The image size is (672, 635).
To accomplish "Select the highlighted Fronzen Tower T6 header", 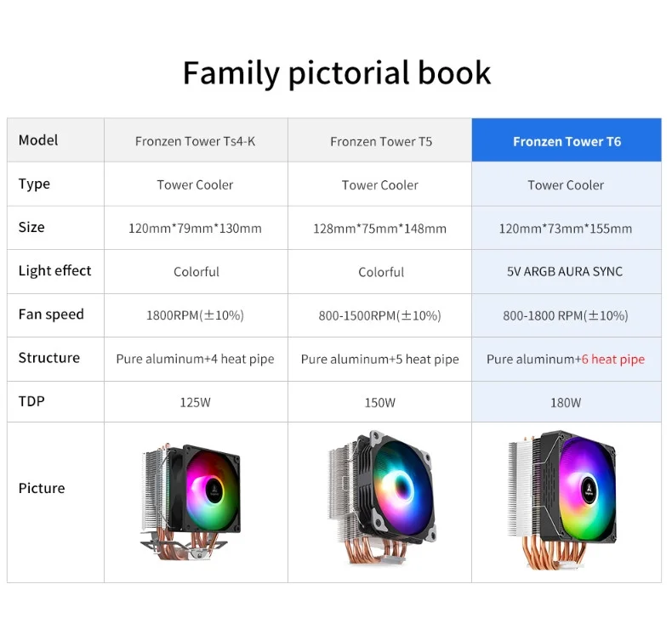I will [567, 140].
